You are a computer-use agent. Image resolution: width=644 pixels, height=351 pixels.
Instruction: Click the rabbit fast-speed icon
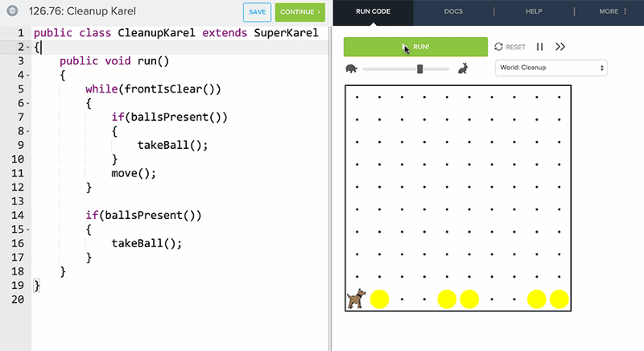(464, 69)
